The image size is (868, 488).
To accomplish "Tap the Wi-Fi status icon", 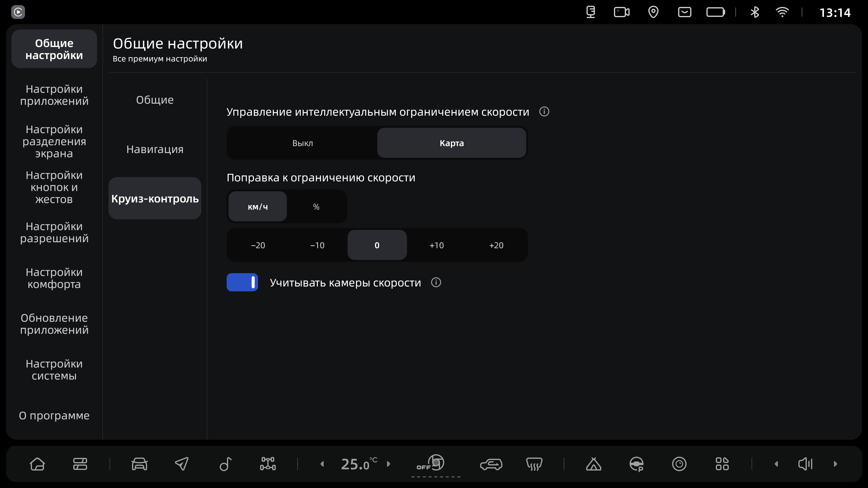I will click(x=782, y=12).
